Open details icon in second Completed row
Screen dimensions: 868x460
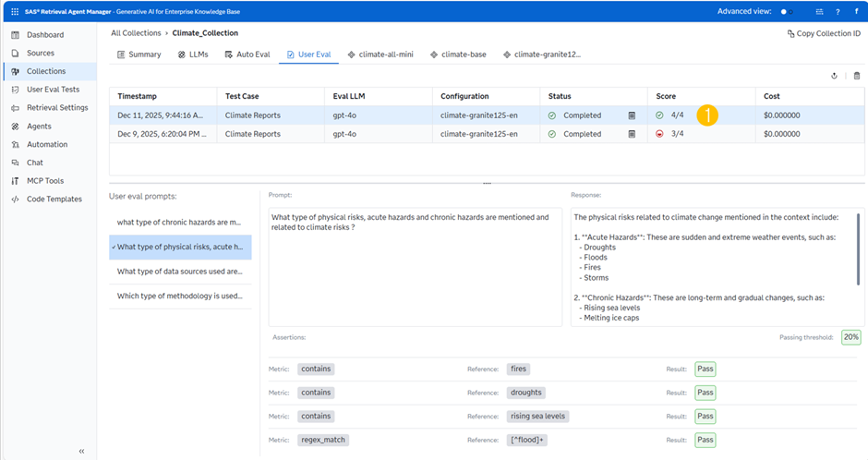632,134
